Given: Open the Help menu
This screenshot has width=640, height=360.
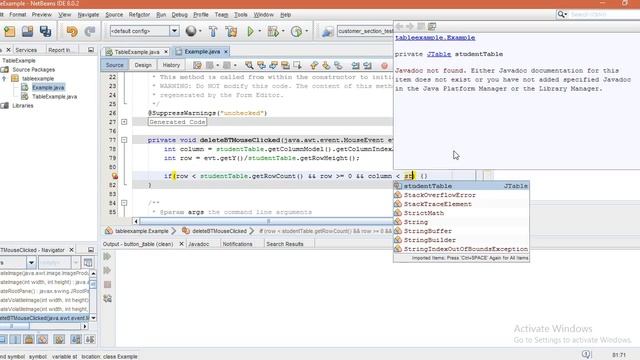Looking at the screenshot, I should [285, 15].
